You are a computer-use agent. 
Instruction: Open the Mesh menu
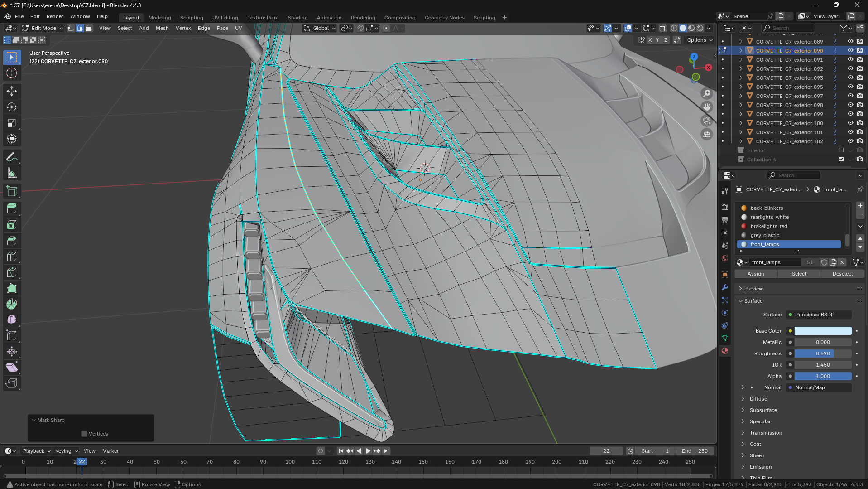(162, 28)
